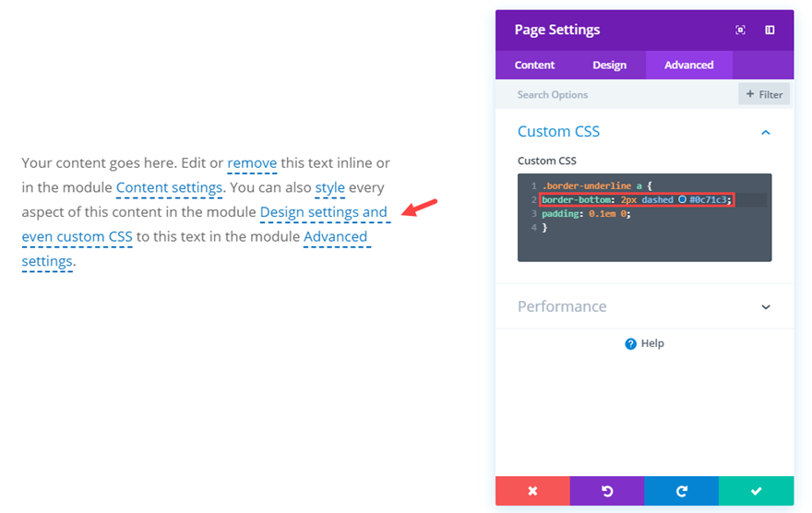812x513 pixels.
Task: Switch to the Design tab
Action: point(609,65)
